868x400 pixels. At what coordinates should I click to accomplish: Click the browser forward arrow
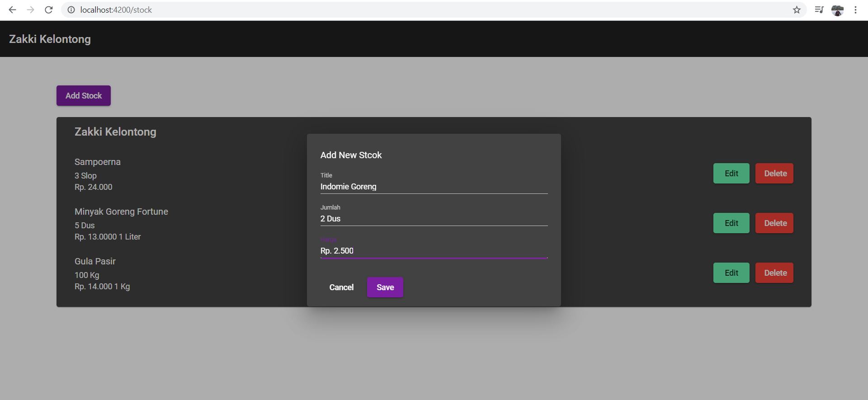pos(30,9)
